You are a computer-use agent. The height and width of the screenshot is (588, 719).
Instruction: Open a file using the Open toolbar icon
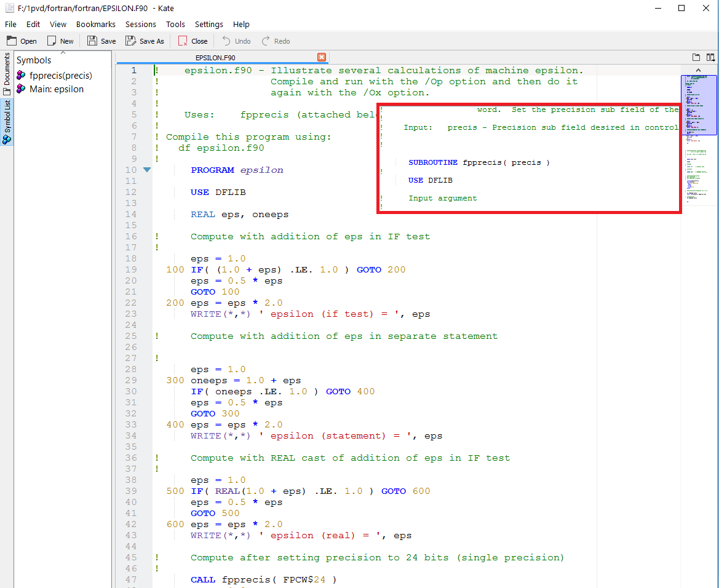(x=22, y=41)
